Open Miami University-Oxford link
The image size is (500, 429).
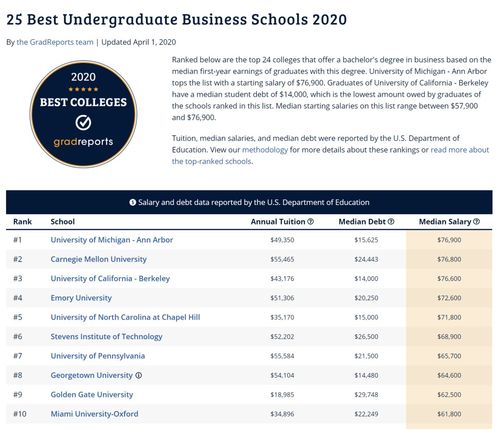[x=94, y=414]
